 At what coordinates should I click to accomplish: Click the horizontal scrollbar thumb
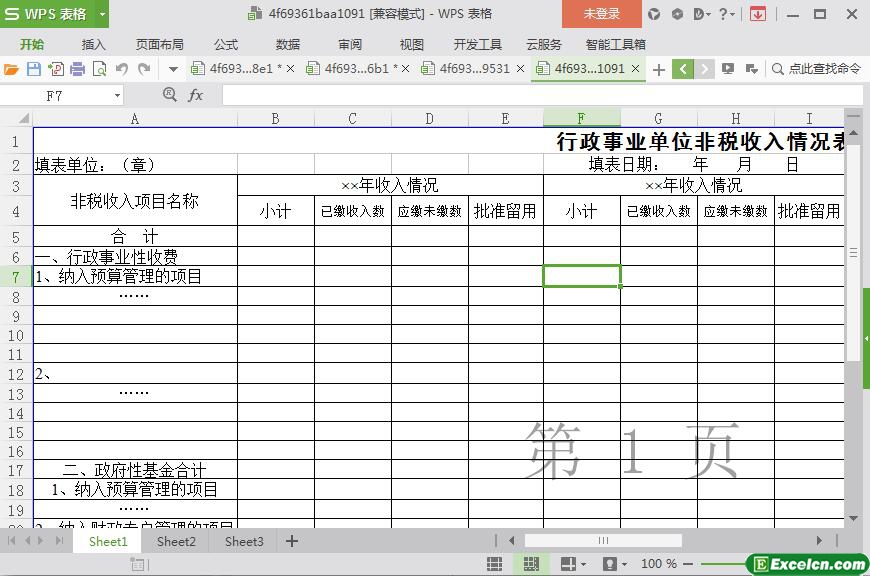(603, 540)
